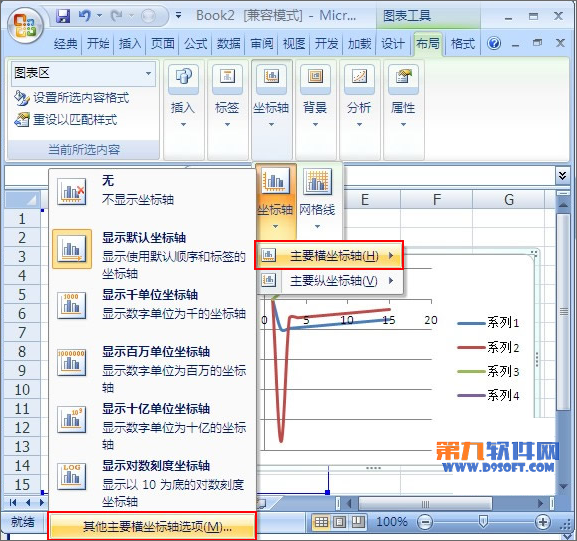Open Excel help question mark

(494, 43)
